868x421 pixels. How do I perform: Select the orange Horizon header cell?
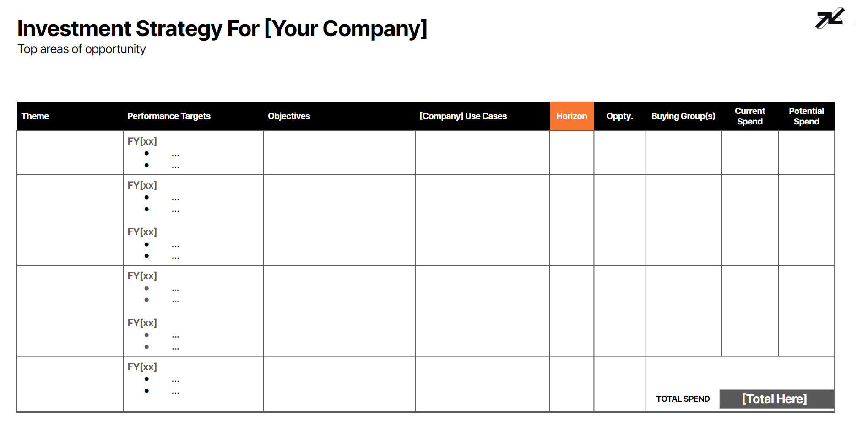pyautogui.click(x=571, y=116)
